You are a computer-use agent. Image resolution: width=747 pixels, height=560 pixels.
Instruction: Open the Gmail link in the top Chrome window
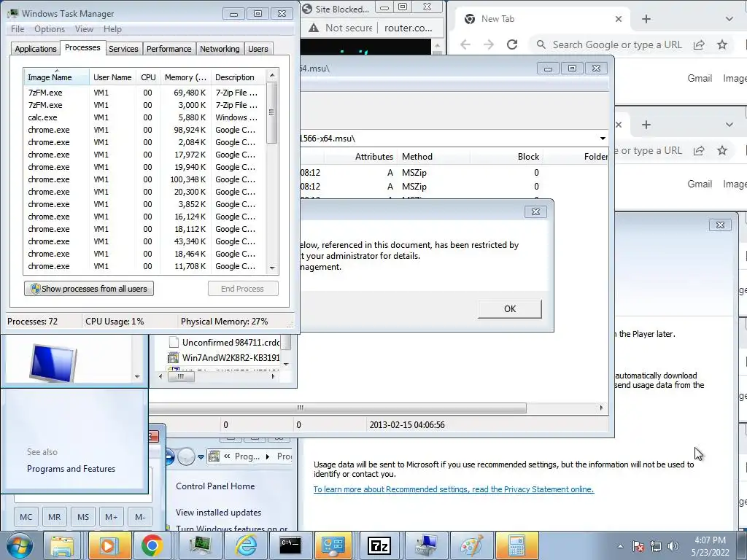pos(700,78)
